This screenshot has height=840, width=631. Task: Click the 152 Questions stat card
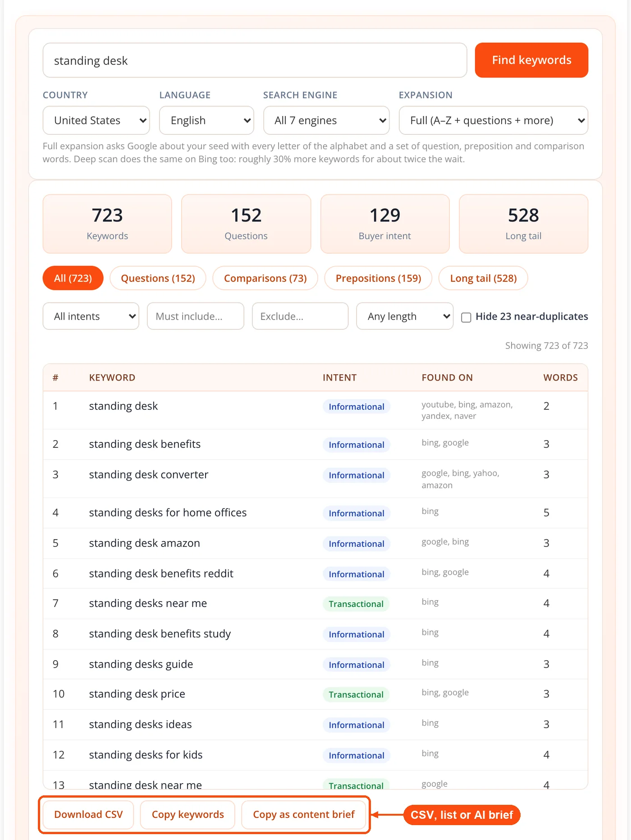246,224
